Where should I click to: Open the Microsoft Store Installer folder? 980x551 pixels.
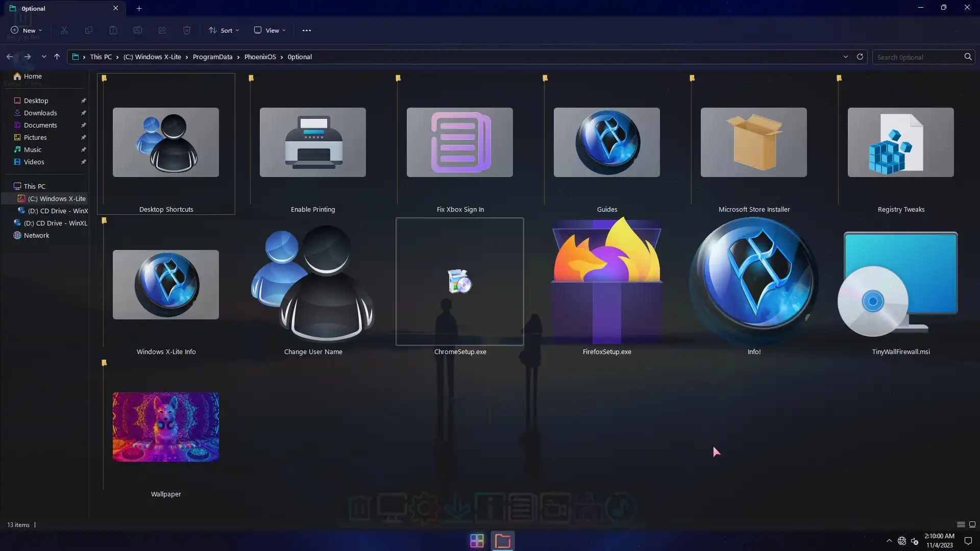(753, 143)
